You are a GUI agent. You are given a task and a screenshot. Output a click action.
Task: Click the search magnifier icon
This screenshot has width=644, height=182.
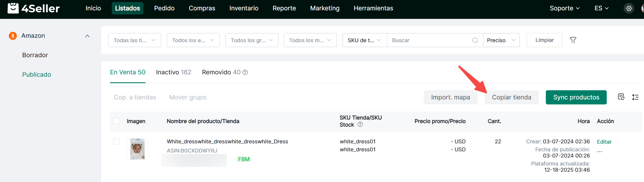475,40
